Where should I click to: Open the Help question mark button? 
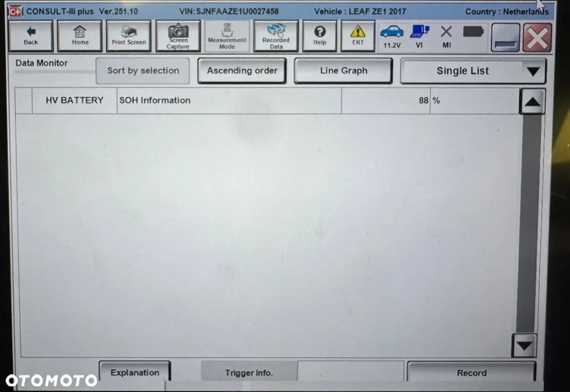[x=320, y=36]
